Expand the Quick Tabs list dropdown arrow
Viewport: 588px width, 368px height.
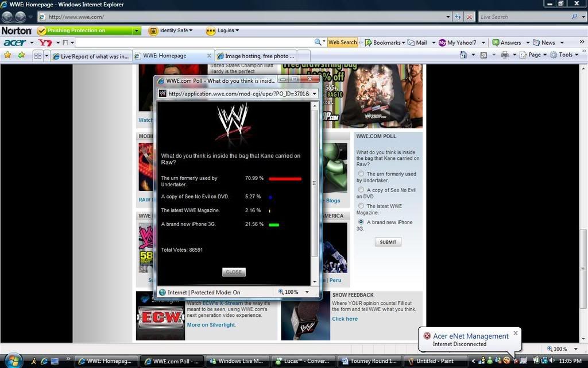47,56
